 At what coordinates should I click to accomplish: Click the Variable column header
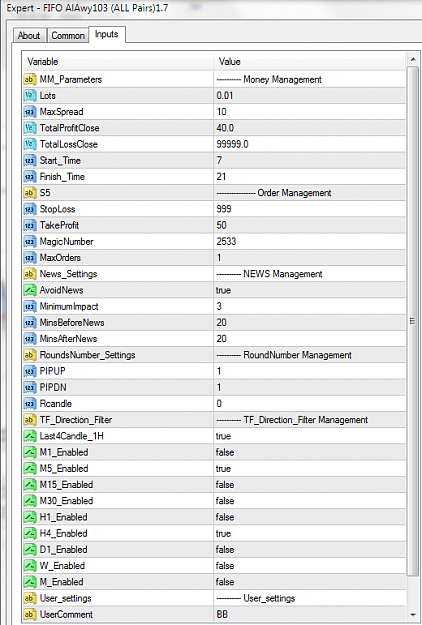[x=118, y=62]
